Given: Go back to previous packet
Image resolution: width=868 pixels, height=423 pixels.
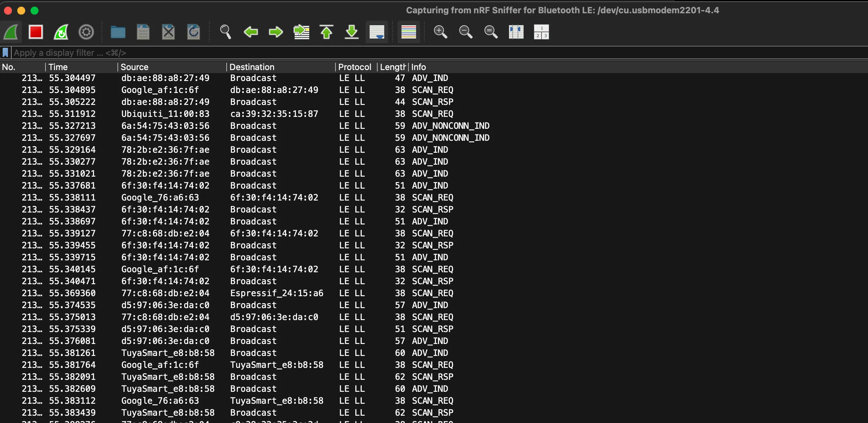Looking at the screenshot, I should [x=251, y=32].
